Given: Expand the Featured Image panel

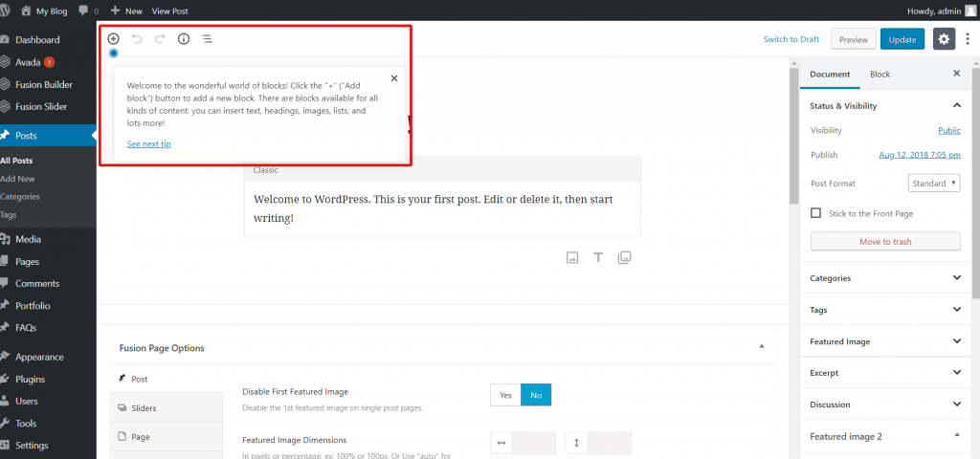Looking at the screenshot, I should 956,341.
